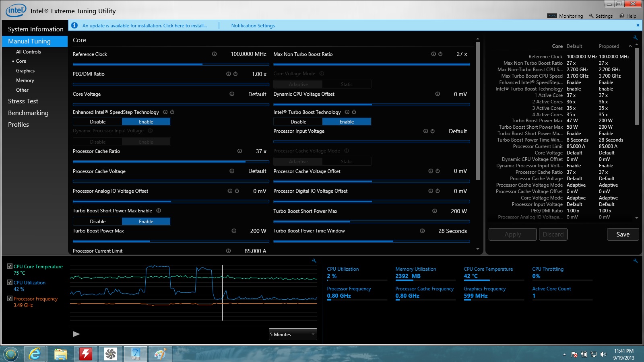Open Settings in the top bar
This screenshot has height=362, width=644.
(601, 16)
